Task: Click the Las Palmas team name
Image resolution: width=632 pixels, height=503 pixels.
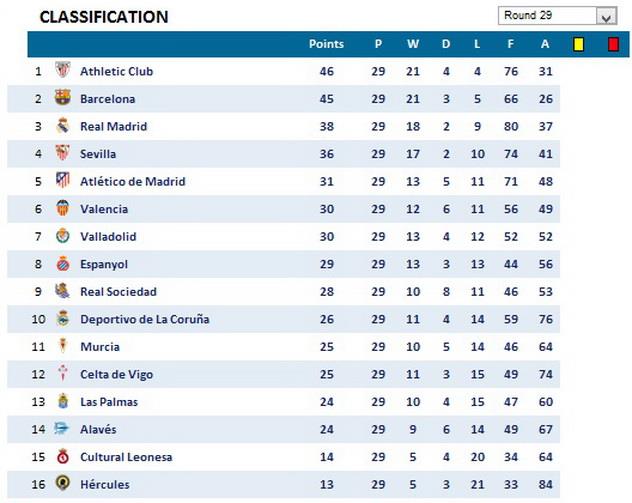Action: click(109, 402)
